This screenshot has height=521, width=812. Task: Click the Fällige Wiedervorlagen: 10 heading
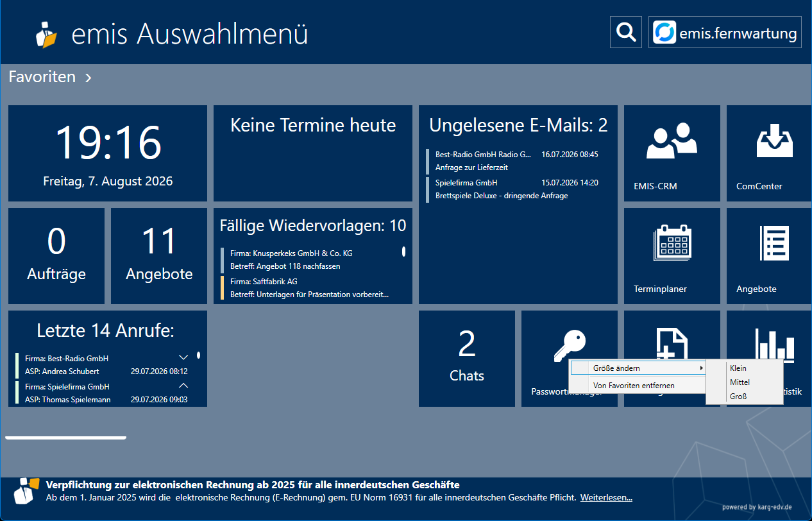click(313, 225)
